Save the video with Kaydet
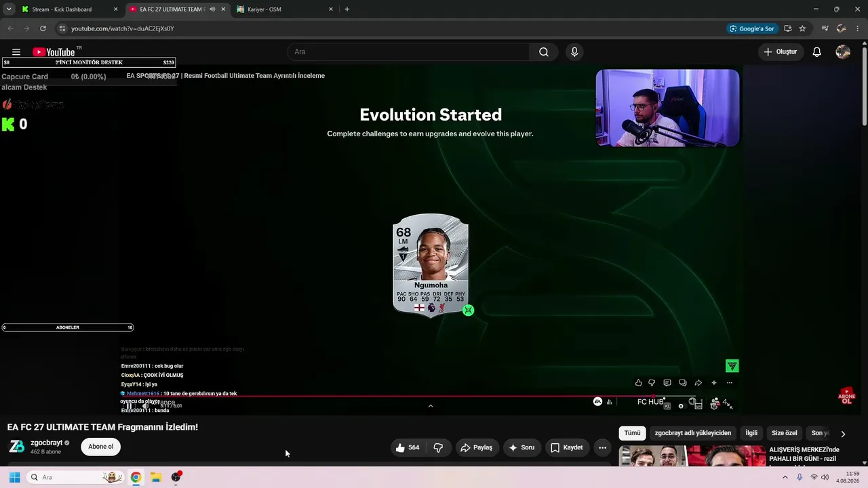Image resolution: width=868 pixels, height=488 pixels. pos(567,447)
